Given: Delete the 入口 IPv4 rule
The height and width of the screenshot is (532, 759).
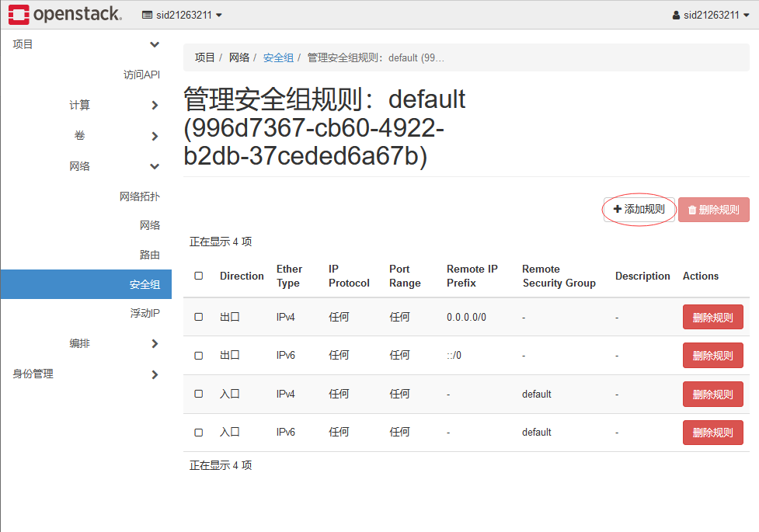Looking at the screenshot, I should click(x=712, y=394).
